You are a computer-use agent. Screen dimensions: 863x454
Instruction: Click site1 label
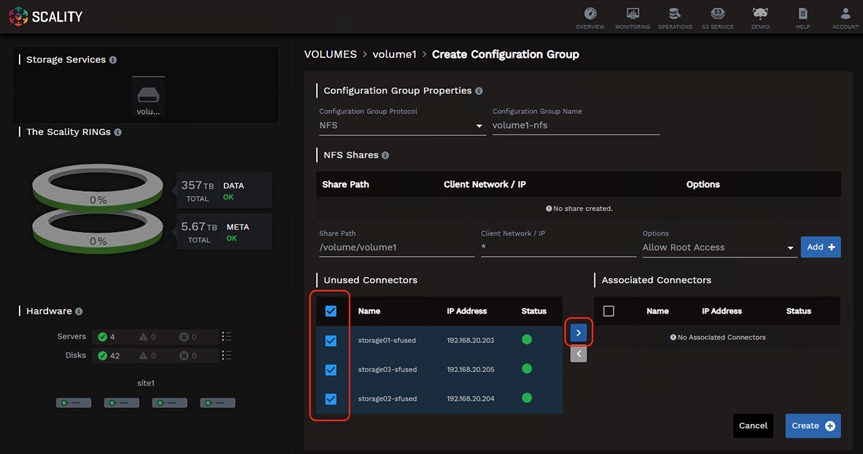click(x=146, y=383)
